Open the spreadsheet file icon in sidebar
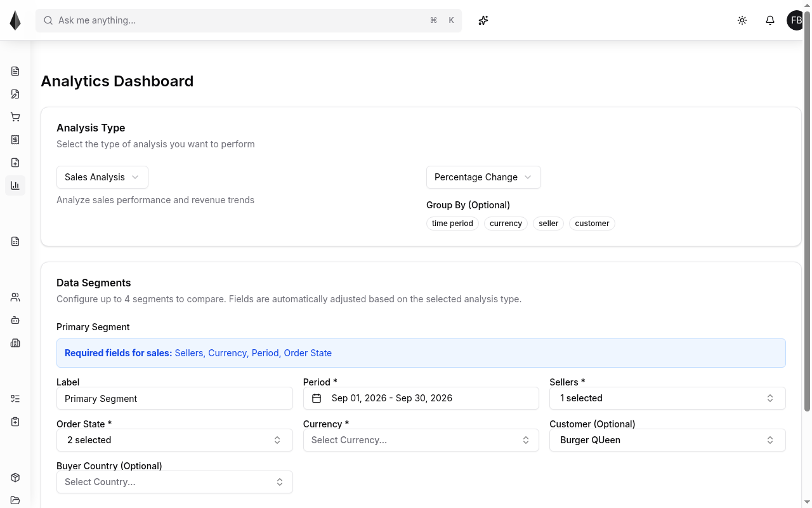Image resolution: width=812 pixels, height=508 pixels. click(x=15, y=241)
